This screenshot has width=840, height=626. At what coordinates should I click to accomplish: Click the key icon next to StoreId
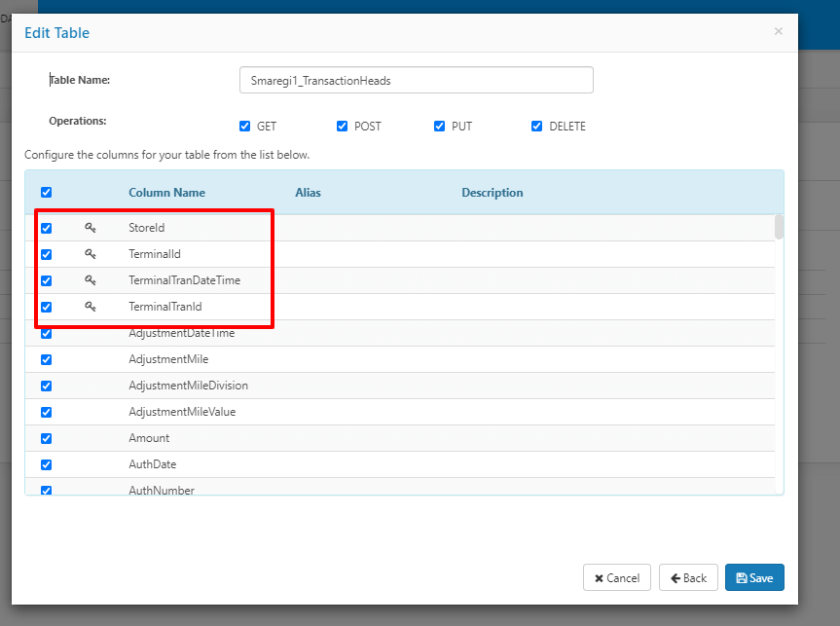click(90, 228)
